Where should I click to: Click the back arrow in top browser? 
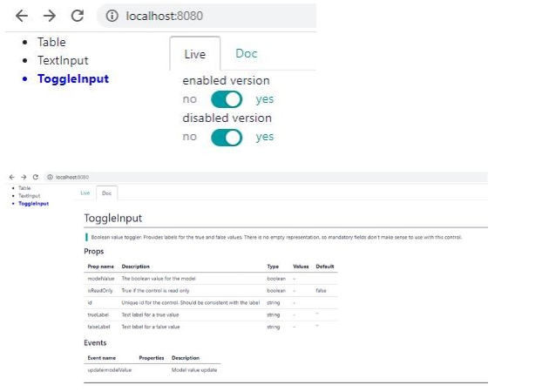coord(22,16)
